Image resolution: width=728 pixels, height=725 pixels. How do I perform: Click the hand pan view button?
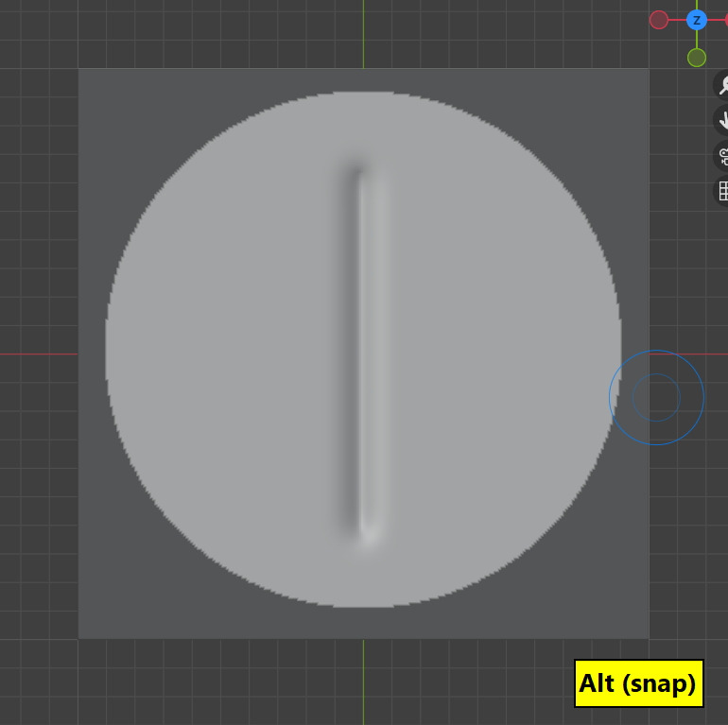click(x=722, y=120)
